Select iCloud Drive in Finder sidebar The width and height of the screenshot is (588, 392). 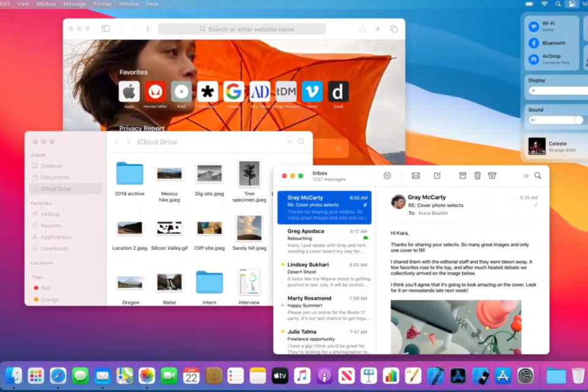[x=56, y=189]
